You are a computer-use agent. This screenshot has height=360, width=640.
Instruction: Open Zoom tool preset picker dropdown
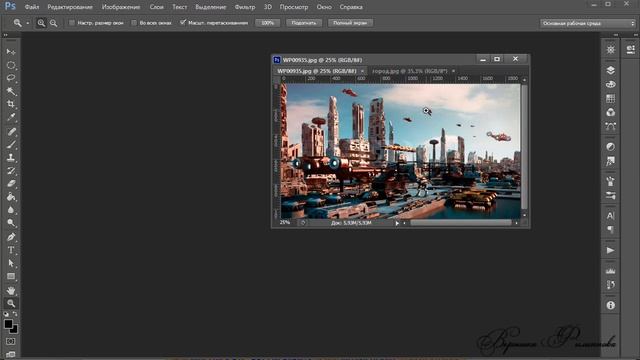[x=28, y=23]
